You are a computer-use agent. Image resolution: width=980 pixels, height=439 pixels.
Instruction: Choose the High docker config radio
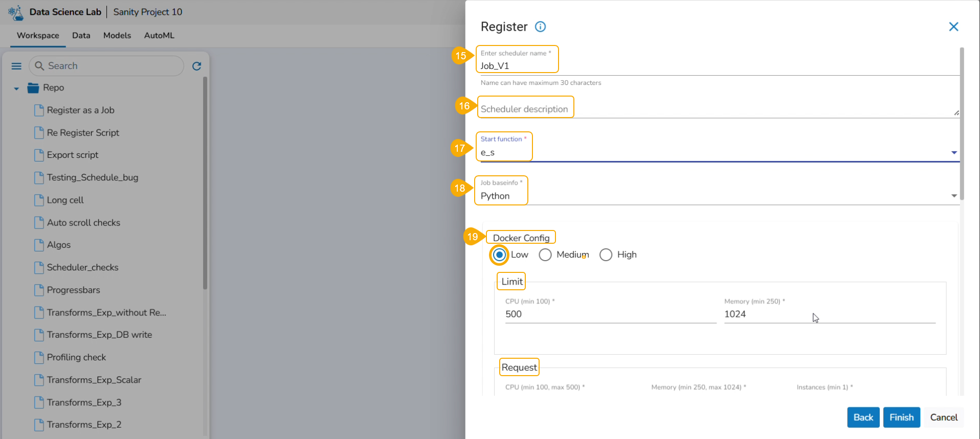click(x=606, y=255)
